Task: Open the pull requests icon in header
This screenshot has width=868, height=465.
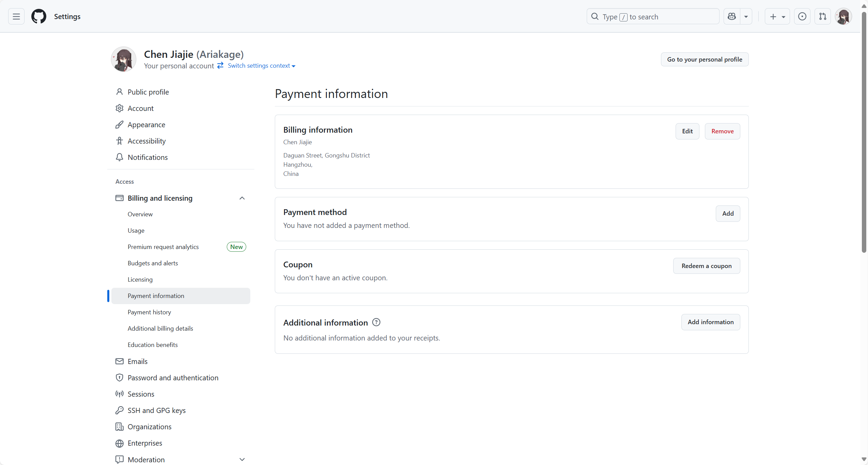Action: (x=822, y=16)
